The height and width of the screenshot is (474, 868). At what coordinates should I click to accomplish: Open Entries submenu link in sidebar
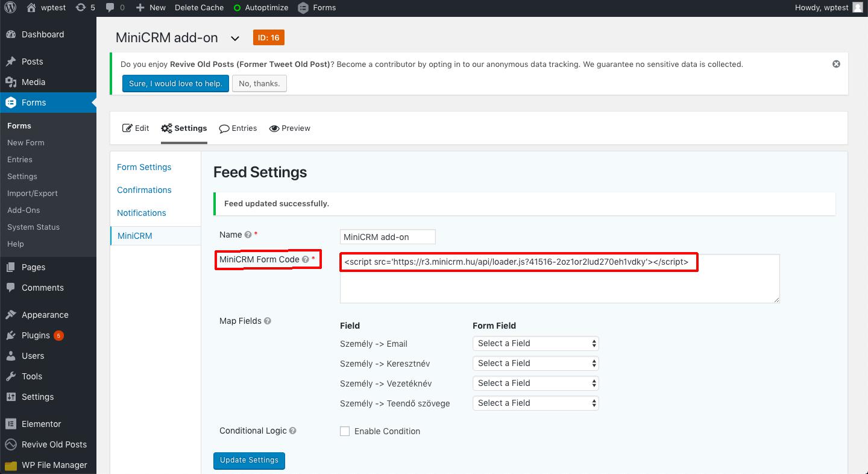pyautogui.click(x=20, y=159)
